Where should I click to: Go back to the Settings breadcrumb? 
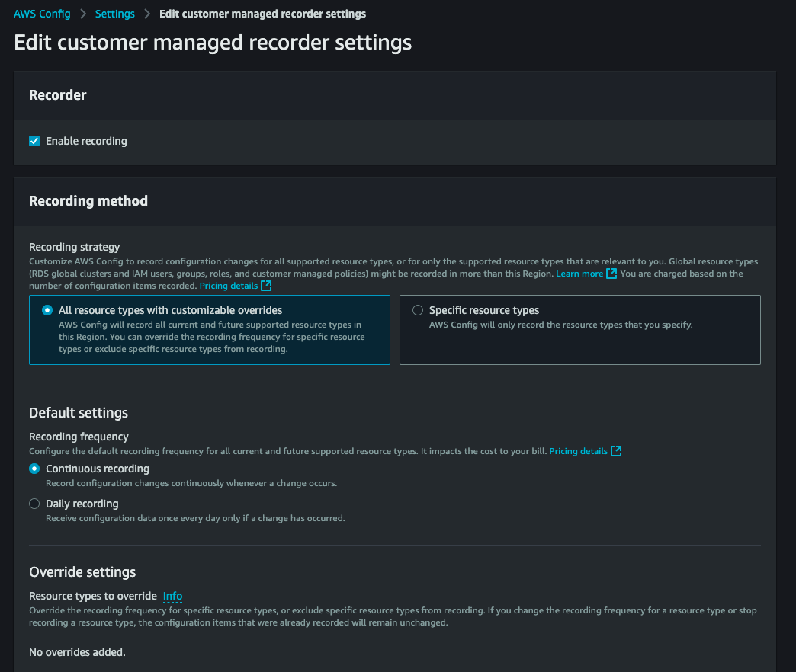[114, 14]
